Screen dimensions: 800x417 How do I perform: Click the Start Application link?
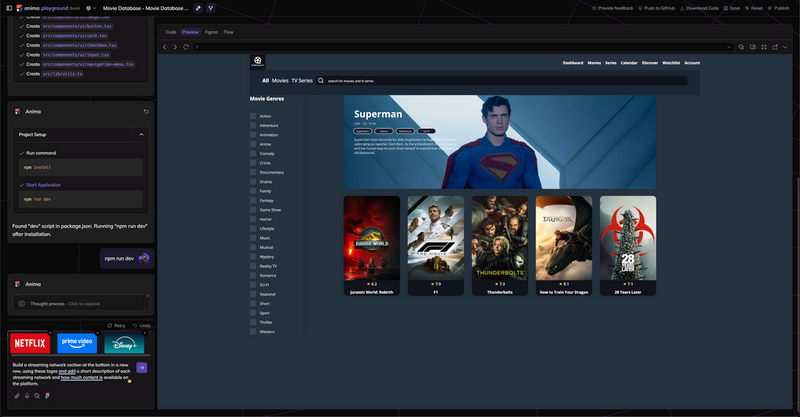click(43, 185)
